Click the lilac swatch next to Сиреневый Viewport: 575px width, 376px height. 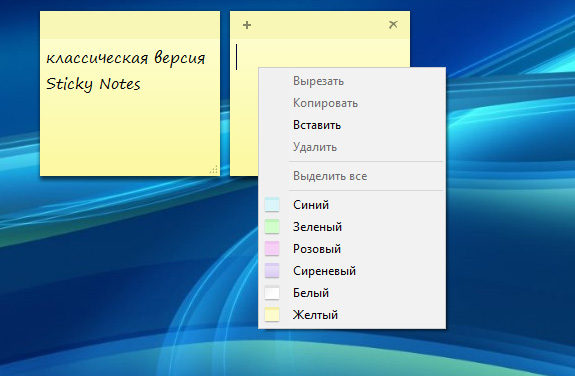coord(272,271)
